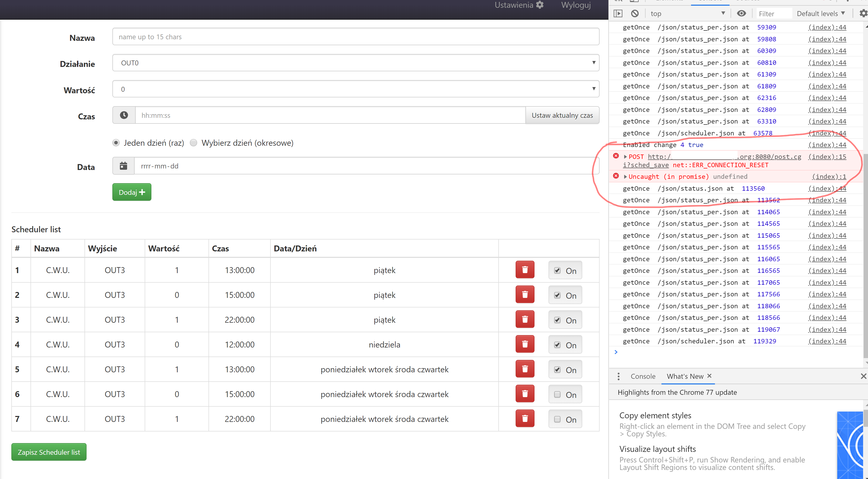Uncheck the On checkbox for row 2
This screenshot has width=868, height=479.
(557, 295)
